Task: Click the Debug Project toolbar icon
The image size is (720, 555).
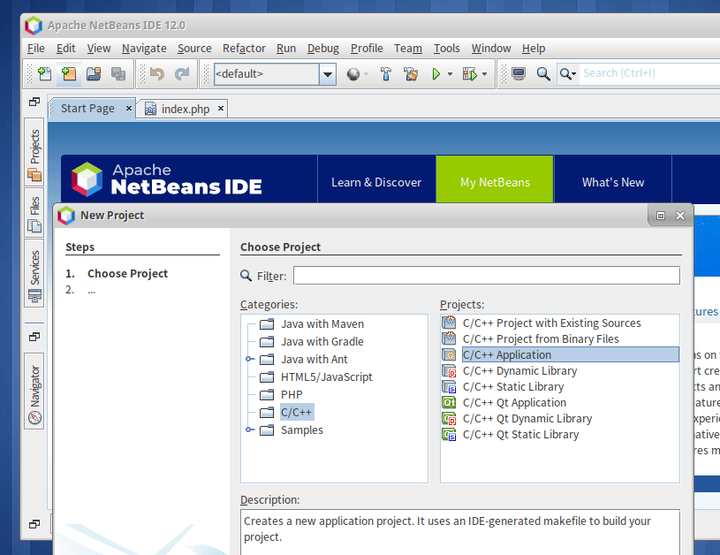Action: click(470, 73)
